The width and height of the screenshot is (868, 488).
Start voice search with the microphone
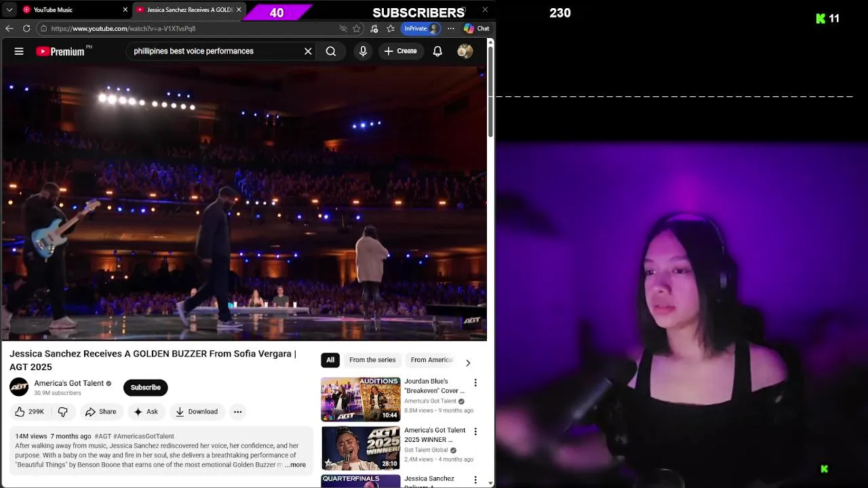pos(363,51)
